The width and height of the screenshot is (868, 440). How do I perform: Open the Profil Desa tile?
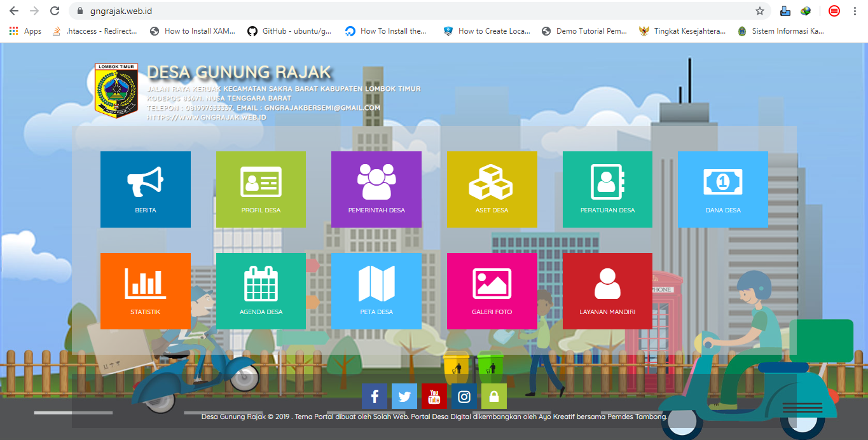coord(261,189)
